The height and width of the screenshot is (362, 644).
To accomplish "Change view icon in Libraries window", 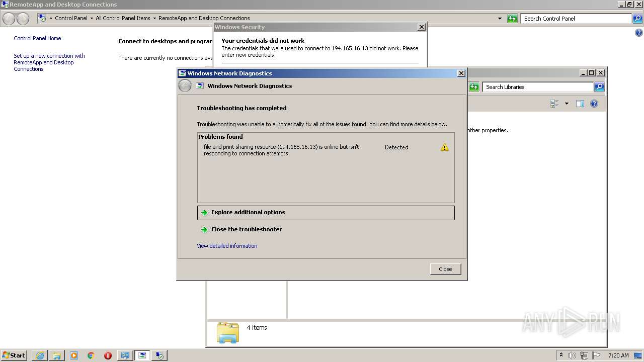I will coord(555,104).
